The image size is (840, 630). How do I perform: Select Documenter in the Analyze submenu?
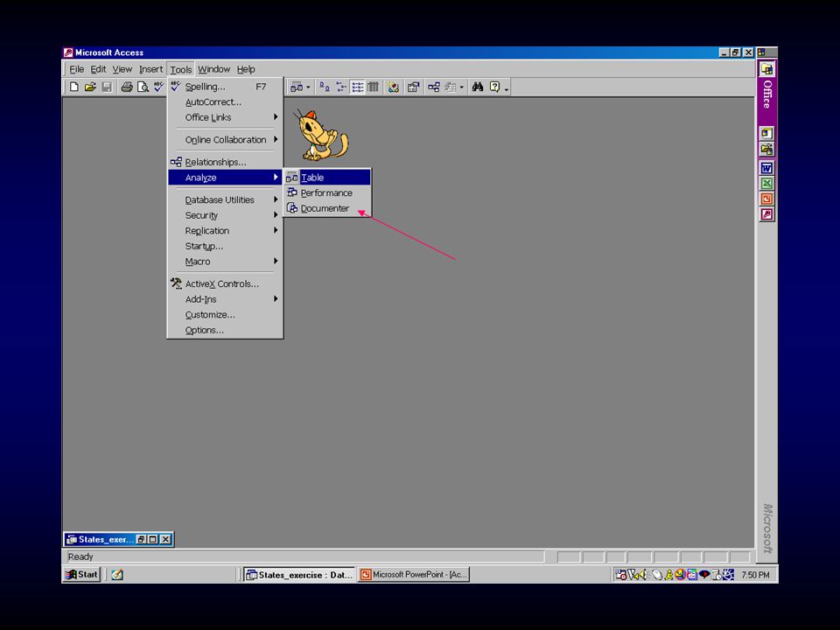coord(327,208)
